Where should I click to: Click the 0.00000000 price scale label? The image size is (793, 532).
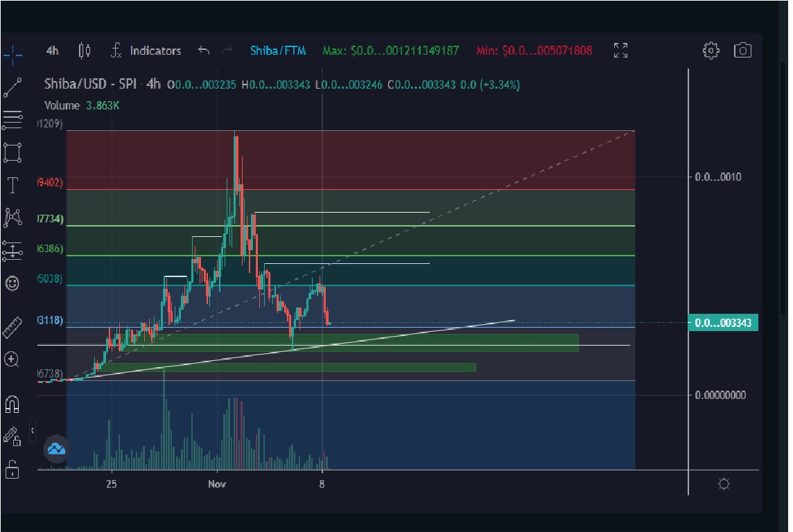[720, 395]
